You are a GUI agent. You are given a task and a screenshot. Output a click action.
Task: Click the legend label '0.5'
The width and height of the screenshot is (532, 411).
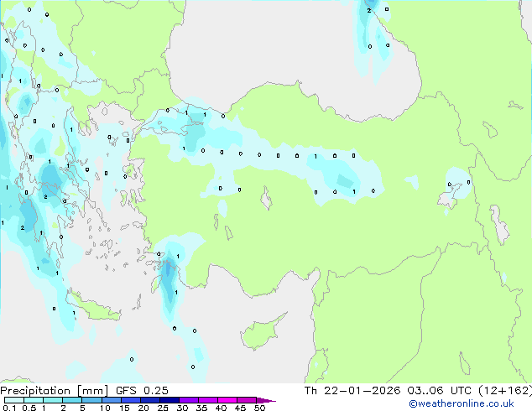click(x=29, y=408)
